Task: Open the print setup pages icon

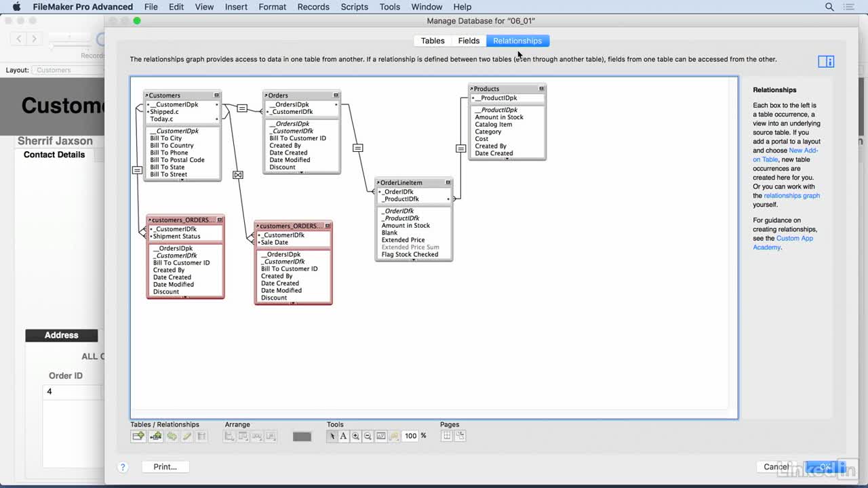Action: pos(460,436)
